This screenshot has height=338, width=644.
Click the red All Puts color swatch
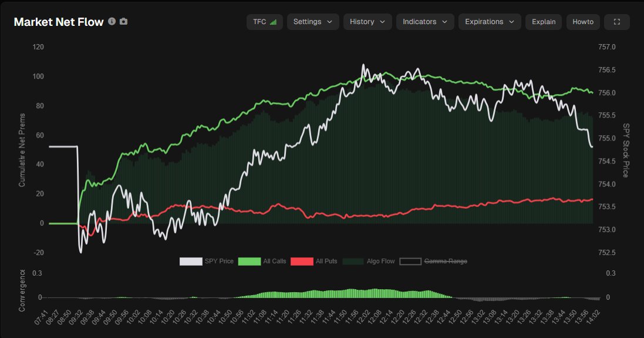pos(302,261)
